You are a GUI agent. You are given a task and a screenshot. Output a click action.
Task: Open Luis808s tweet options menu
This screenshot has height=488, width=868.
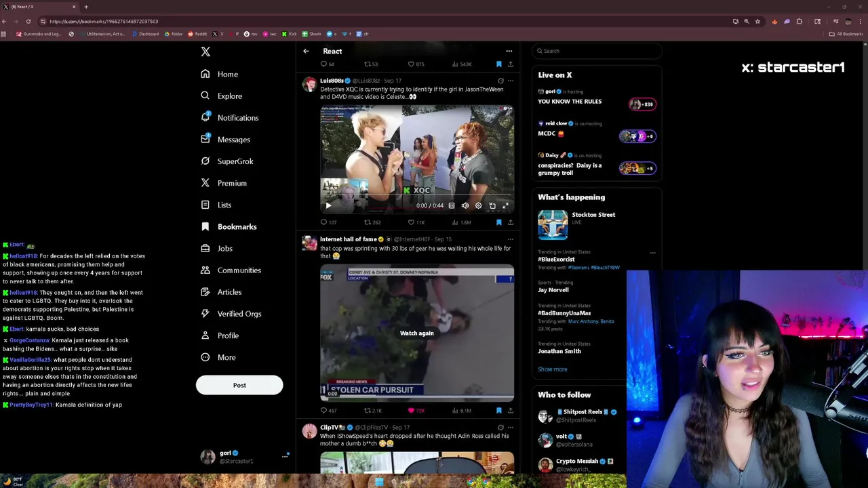(511, 81)
